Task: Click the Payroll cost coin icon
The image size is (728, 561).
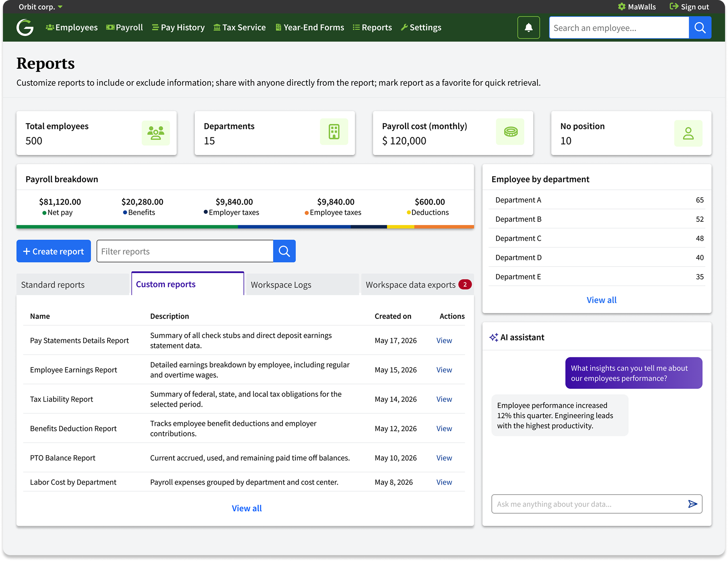Action: [x=510, y=131]
